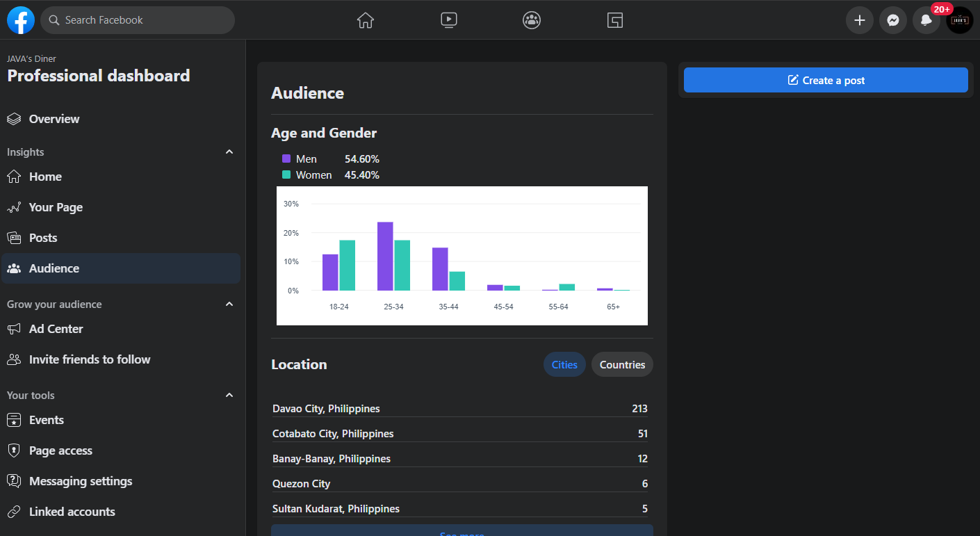Click the 65+ age group label
The width and height of the screenshot is (980, 536).
click(613, 307)
